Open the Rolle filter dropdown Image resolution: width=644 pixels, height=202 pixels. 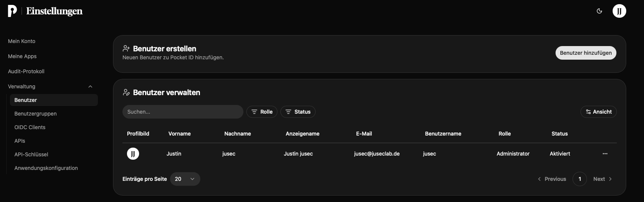(262, 112)
